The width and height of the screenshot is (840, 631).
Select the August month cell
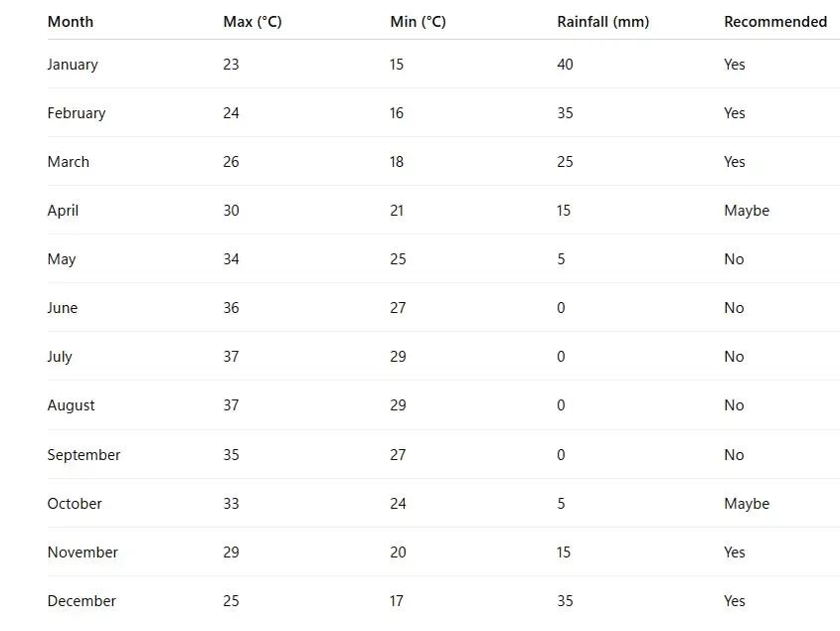click(x=72, y=405)
